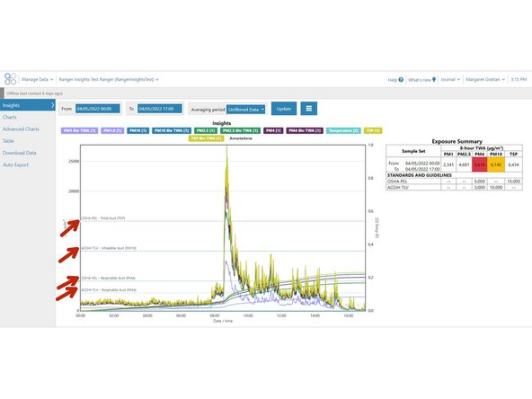
Task: Click the ACGIH TLV PM10 10,000 value
Action: (x=496, y=187)
